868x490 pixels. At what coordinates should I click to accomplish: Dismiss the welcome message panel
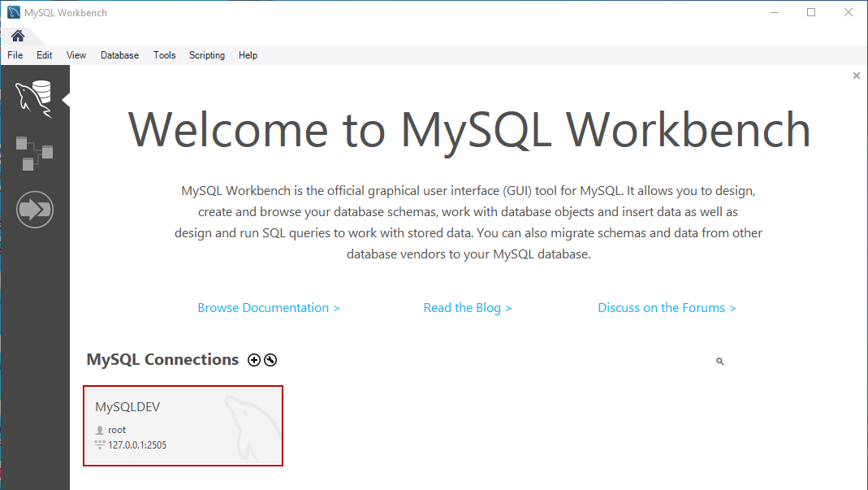point(856,76)
